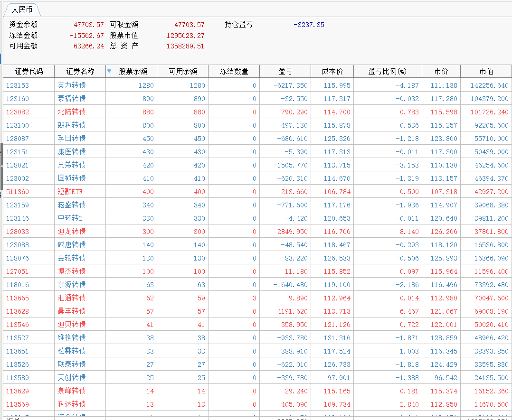The width and height of the screenshot is (512, 420).
Task: Select the 晨丰转债 holding row
Action: tap(71, 311)
